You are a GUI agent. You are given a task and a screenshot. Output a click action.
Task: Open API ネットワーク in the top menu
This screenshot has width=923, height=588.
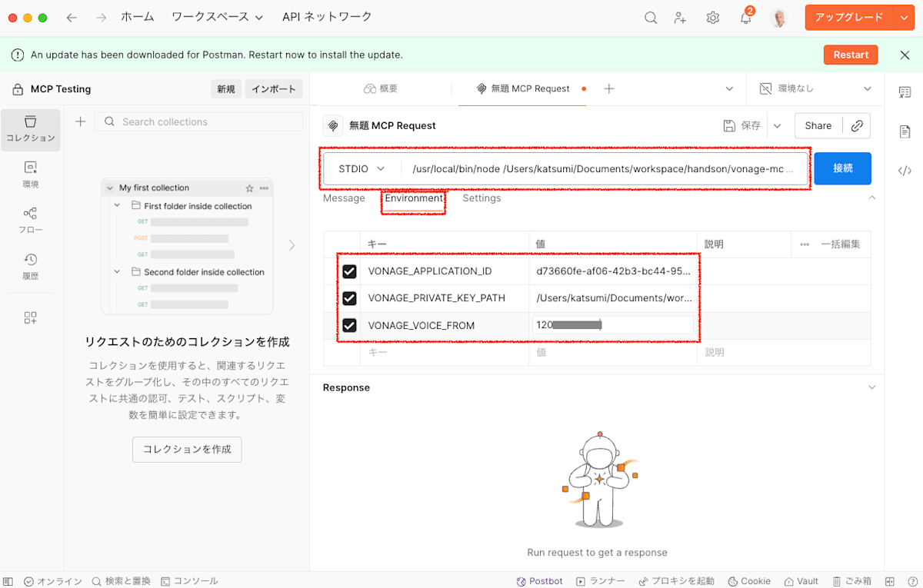(x=327, y=17)
